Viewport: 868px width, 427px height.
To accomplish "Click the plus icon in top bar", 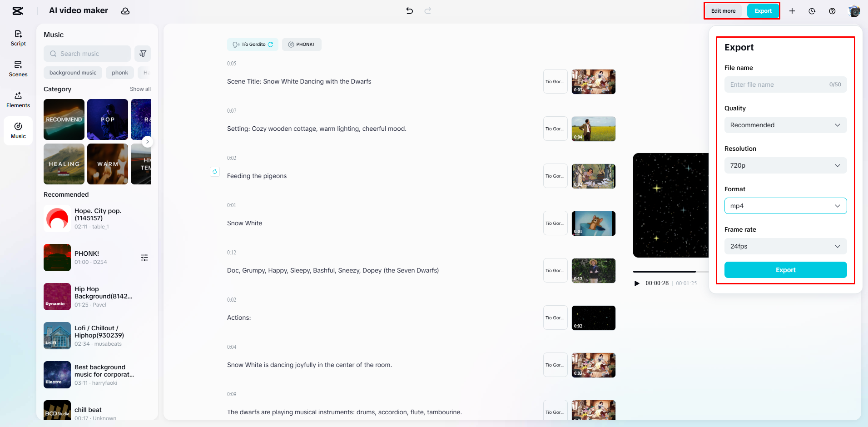I will click(792, 11).
